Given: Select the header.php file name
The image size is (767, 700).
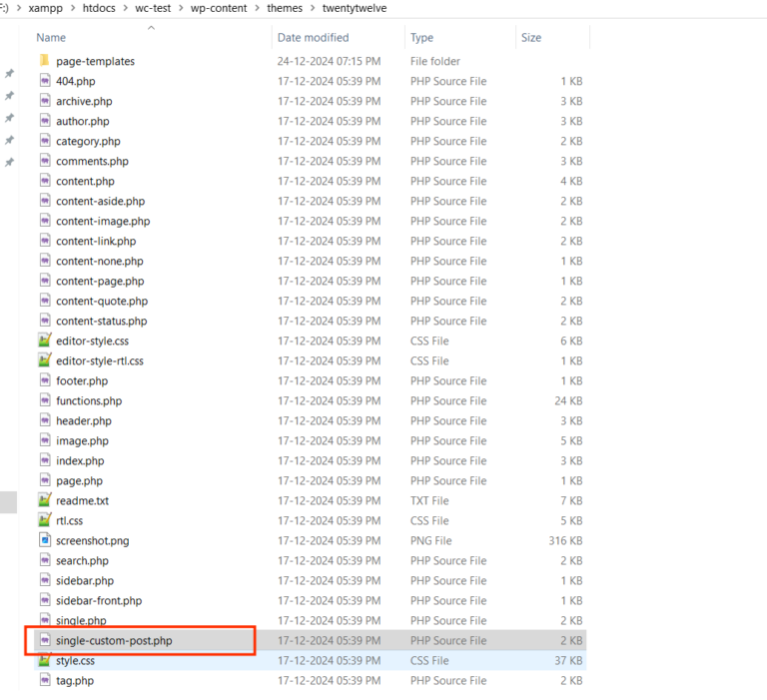Looking at the screenshot, I should point(84,420).
